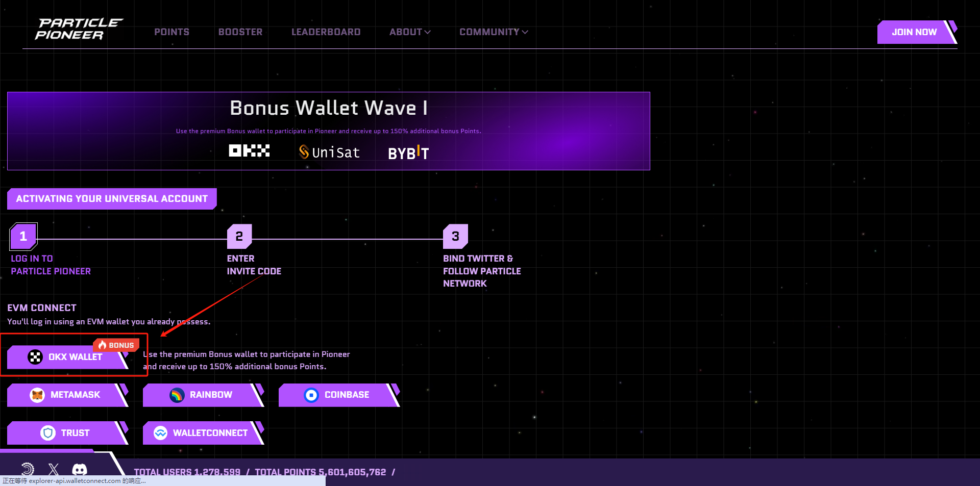View the Leaderboard page
The image size is (980, 486).
point(326,32)
